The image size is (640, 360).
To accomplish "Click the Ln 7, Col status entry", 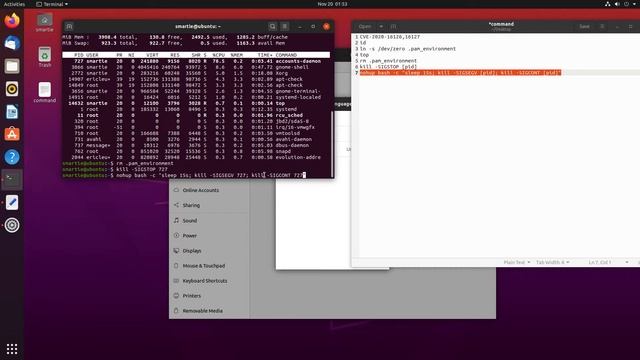I will coord(599,262).
